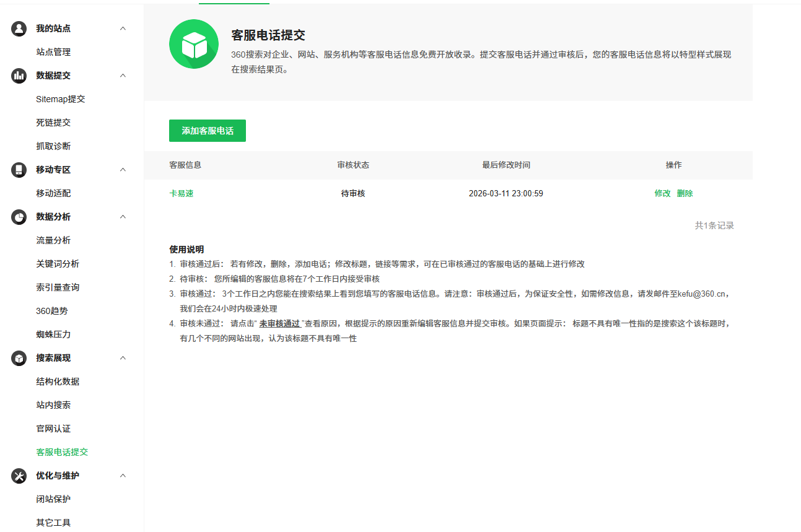Image resolution: width=801 pixels, height=532 pixels.
Task: Click the 客服信息 column header
Action: pyautogui.click(x=185, y=165)
